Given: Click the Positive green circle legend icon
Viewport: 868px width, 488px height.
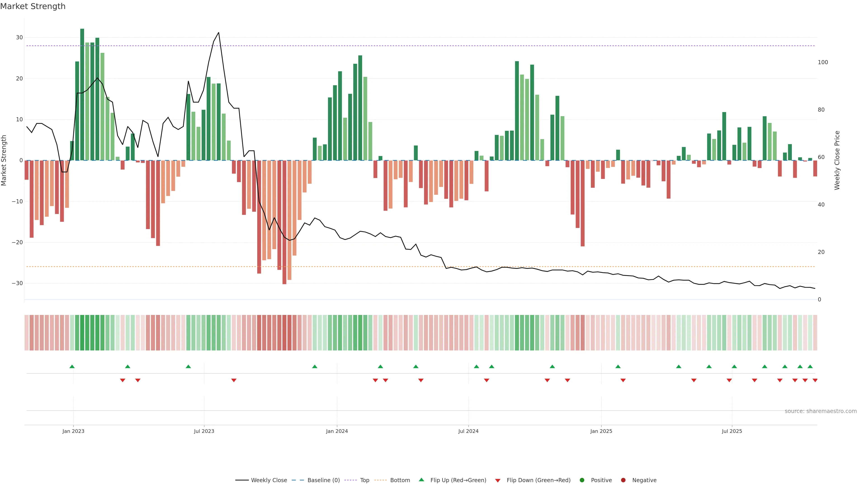Looking at the screenshot, I should [x=582, y=480].
